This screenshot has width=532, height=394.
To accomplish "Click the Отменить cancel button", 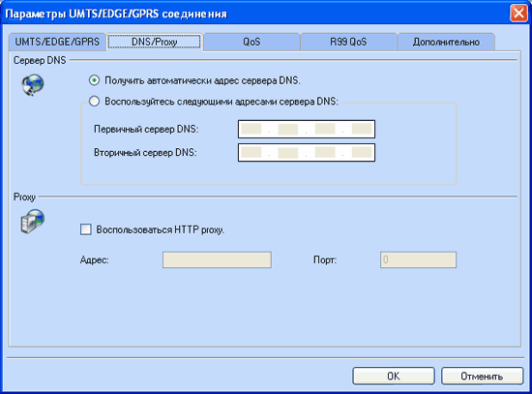I will pos(482,376).
